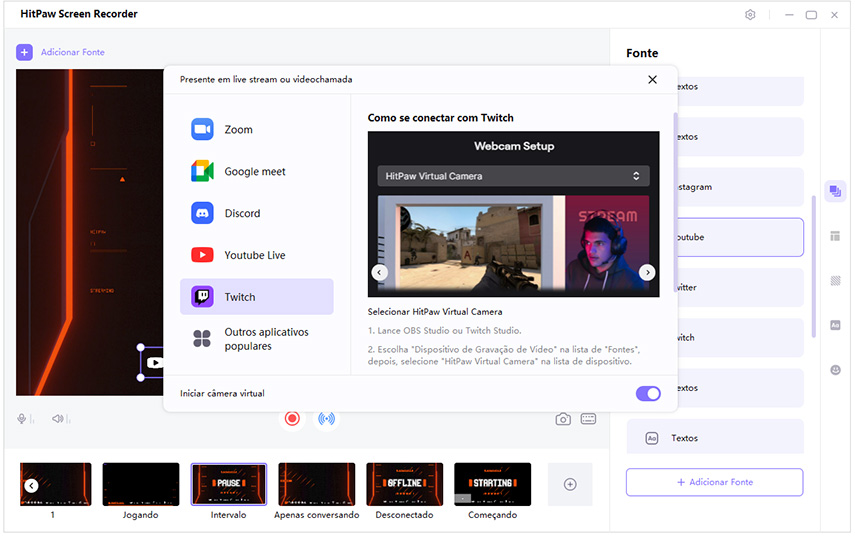
Task: Select the Twitch source item
Action: point(740,338)
